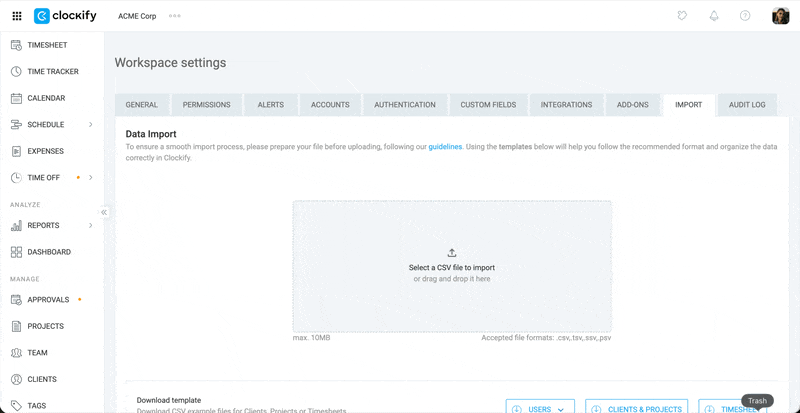
Task: Collapse the left sidebar
Action: tap(104, 212)
